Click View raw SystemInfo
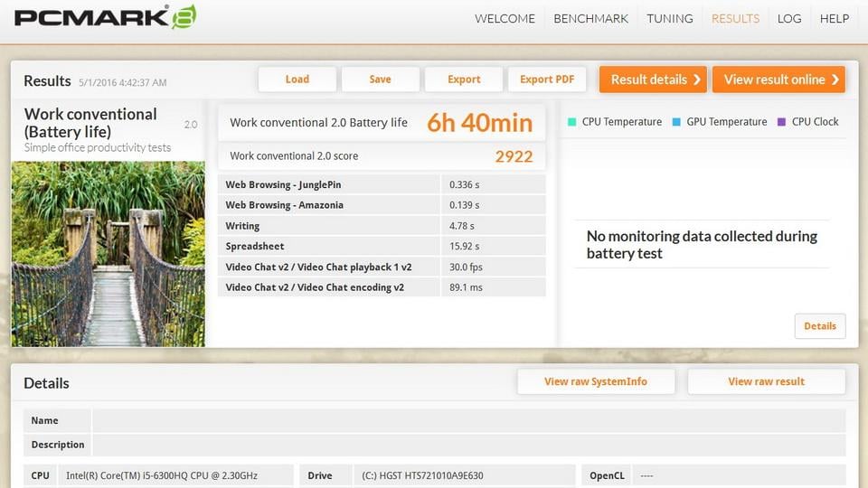The height and width of the screenshot is (488, 868). 596,381
